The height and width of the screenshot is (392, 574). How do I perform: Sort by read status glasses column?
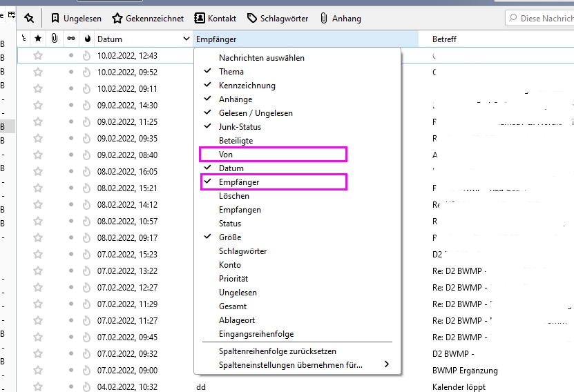tap(70, 39)
